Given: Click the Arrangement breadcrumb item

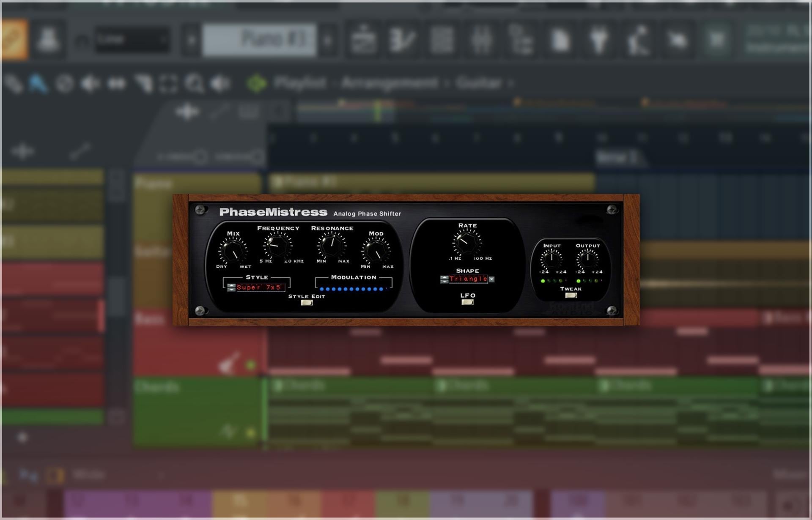Looking at the screenshot, I should click(x=389, y=83).
